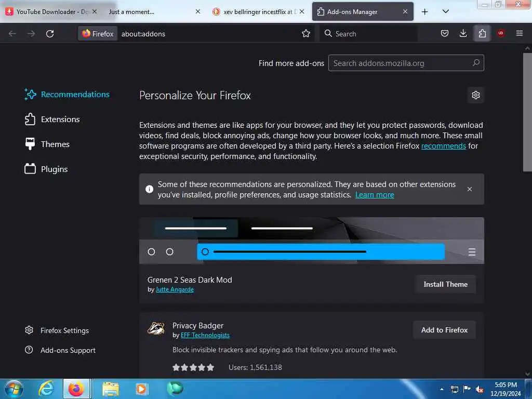Add Privacy Badger to Firefox
Screen dimensions: 532x399
444,330
